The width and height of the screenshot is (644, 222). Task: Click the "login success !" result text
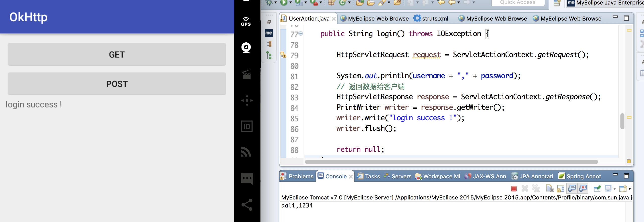click(x=34, y=104)
